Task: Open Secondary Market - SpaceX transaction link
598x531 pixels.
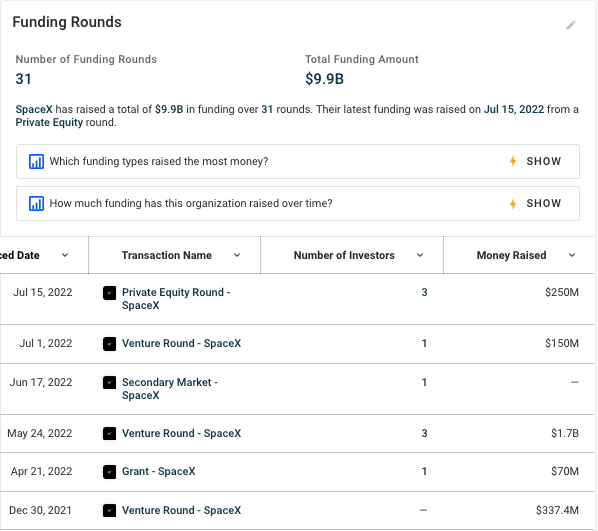Action: click(x=170, y=389)
